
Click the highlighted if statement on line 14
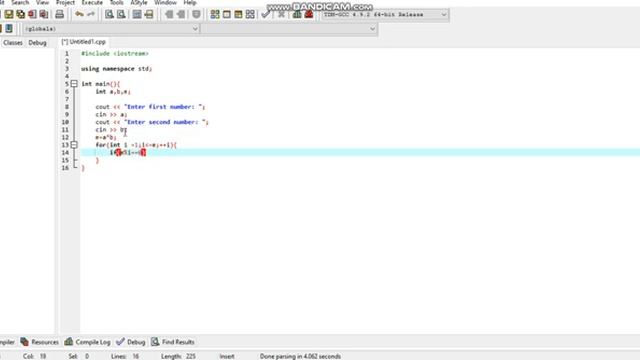(x=128, y=152)
